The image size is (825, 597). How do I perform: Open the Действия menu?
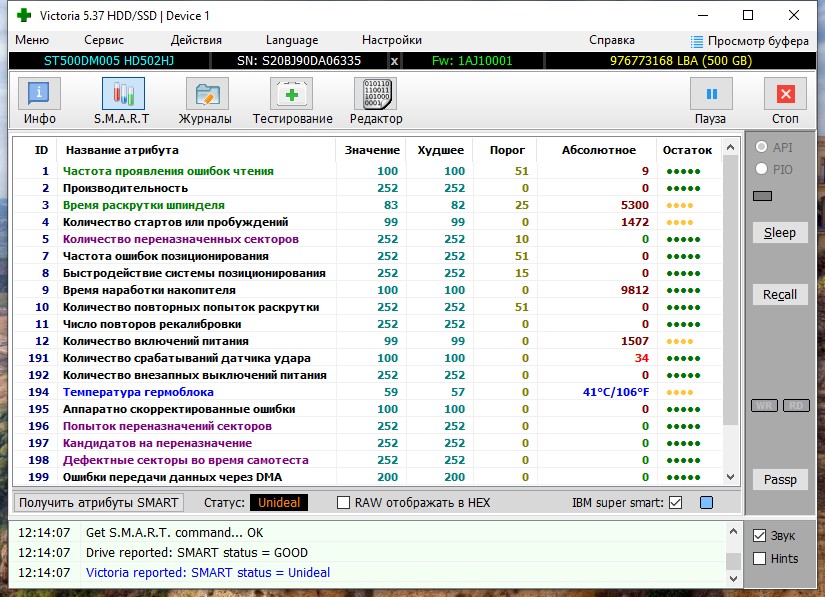(196, 40)
